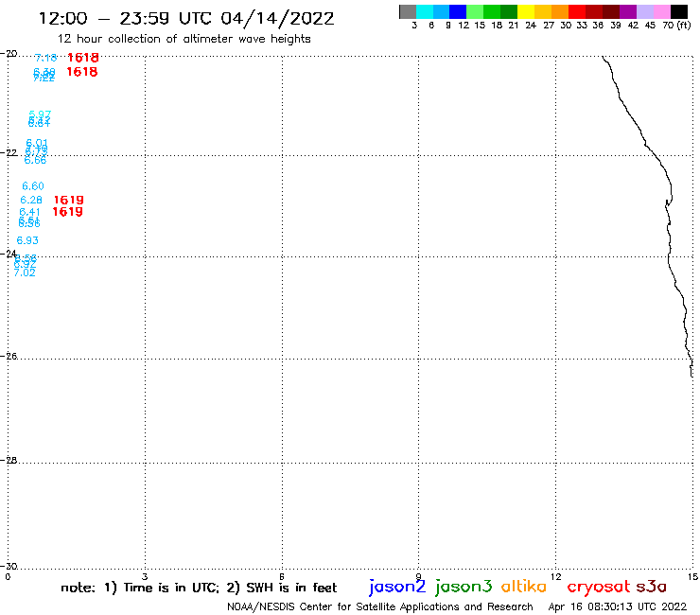
Task: Select the black swatch ending the color bar
Action: point(678,11)
